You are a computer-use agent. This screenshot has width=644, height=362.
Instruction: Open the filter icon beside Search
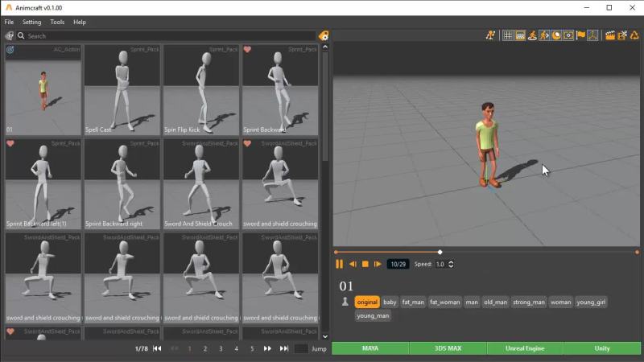[10, 35]
